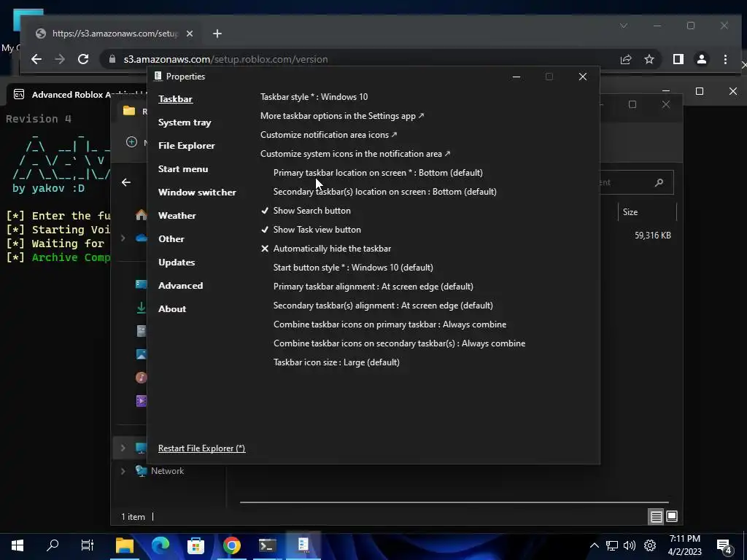Change Primary taskbar location on screen
Image resolution: width=747 pixels, height=560 pixels.
point(378,173)
